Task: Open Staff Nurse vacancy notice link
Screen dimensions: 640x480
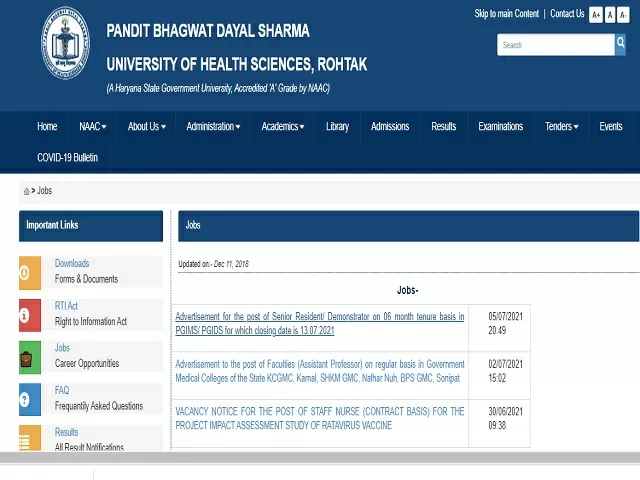Action: (320, 418)
